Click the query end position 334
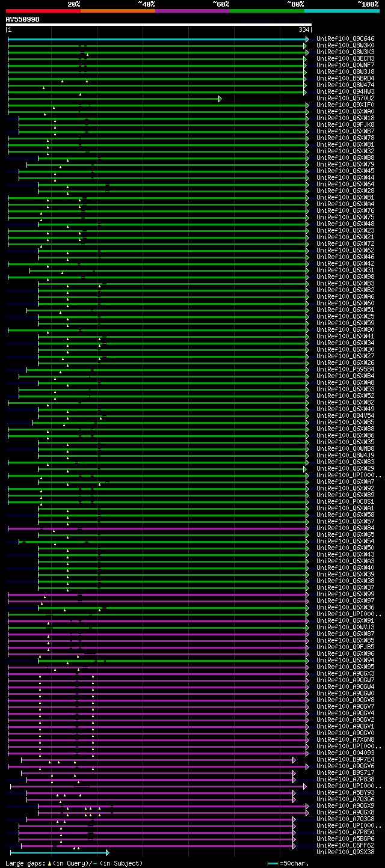The height and width of the screenshot is (868, 385). tap(304, 30)
